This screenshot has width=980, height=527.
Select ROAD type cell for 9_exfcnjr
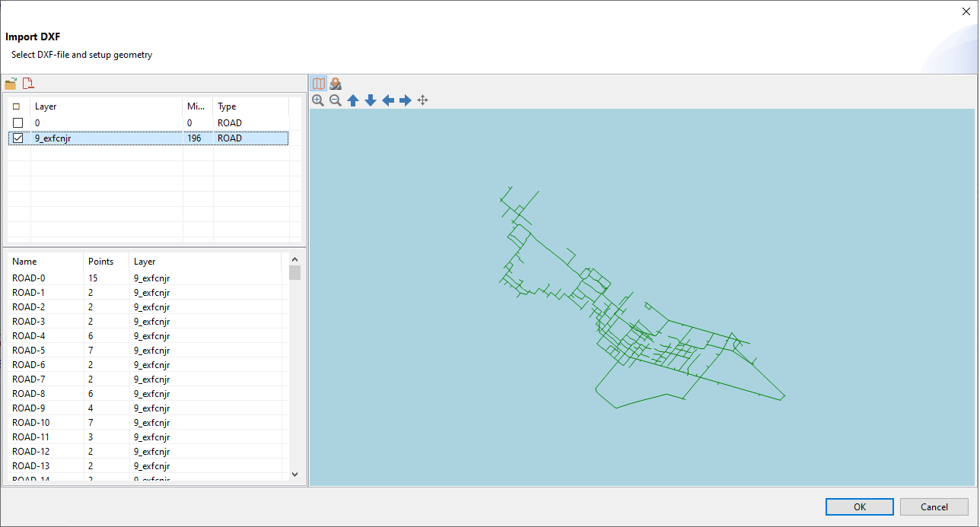[x=251, y=138]
